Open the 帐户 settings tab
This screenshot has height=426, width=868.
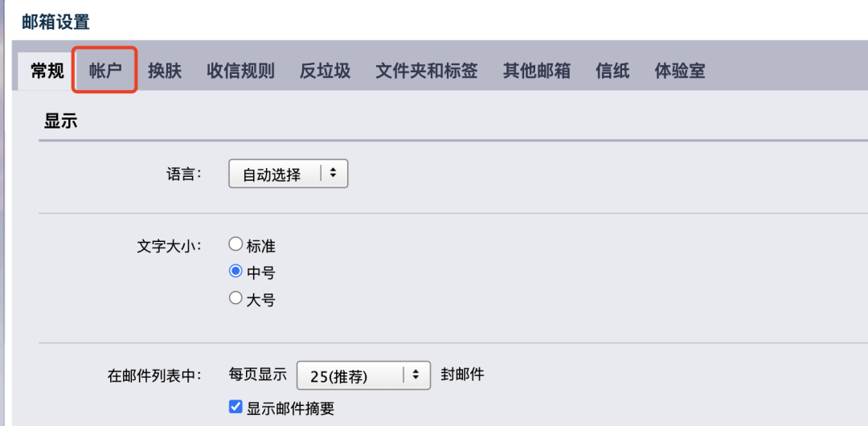coord(105,71)
